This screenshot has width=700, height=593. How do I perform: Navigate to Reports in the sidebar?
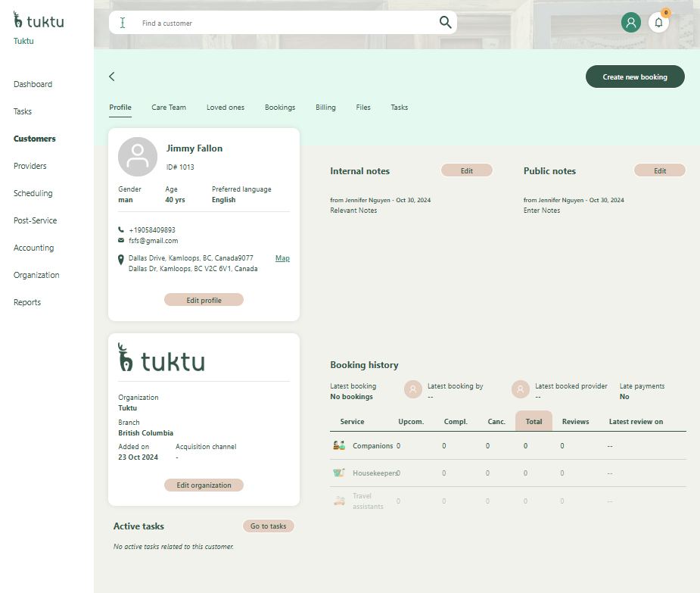[27, 302]
